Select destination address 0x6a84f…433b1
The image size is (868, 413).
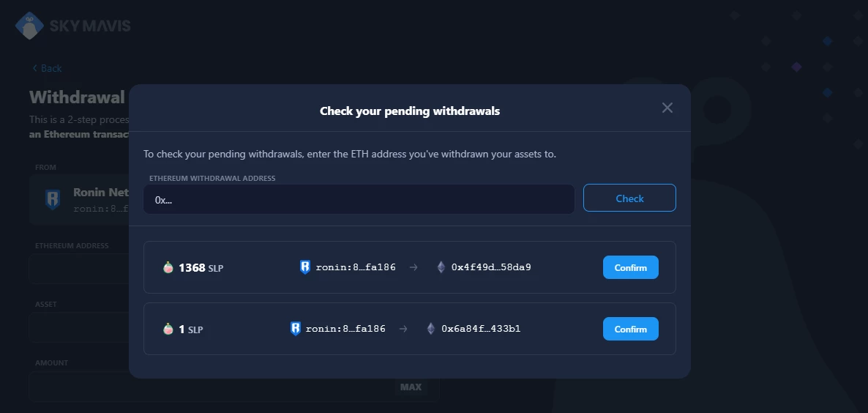click(481, 329)
